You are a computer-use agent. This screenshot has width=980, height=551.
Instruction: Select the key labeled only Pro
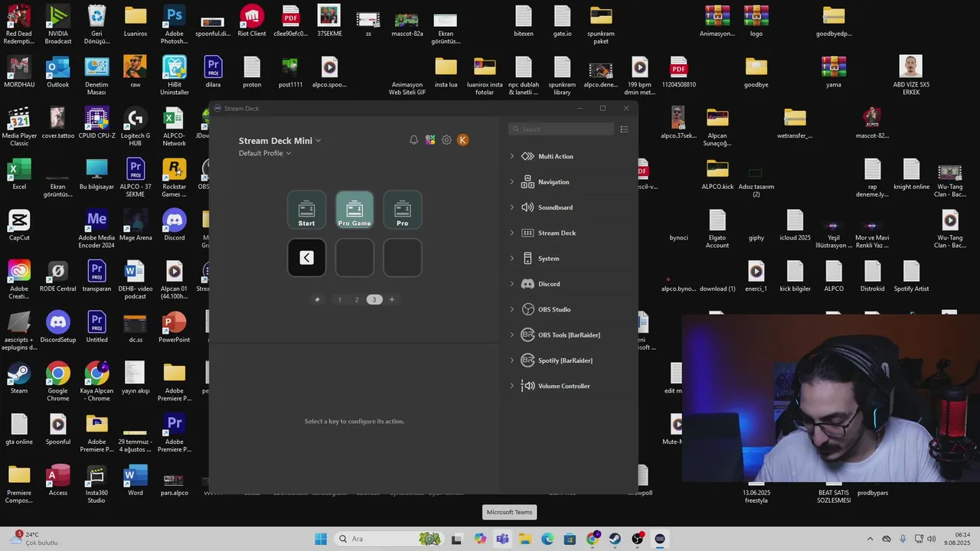pos(403,210)
